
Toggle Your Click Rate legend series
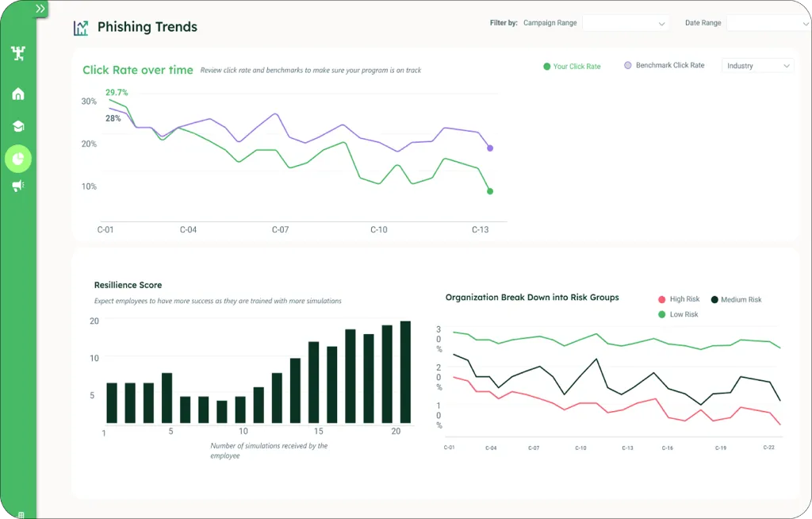coord(572,67)
